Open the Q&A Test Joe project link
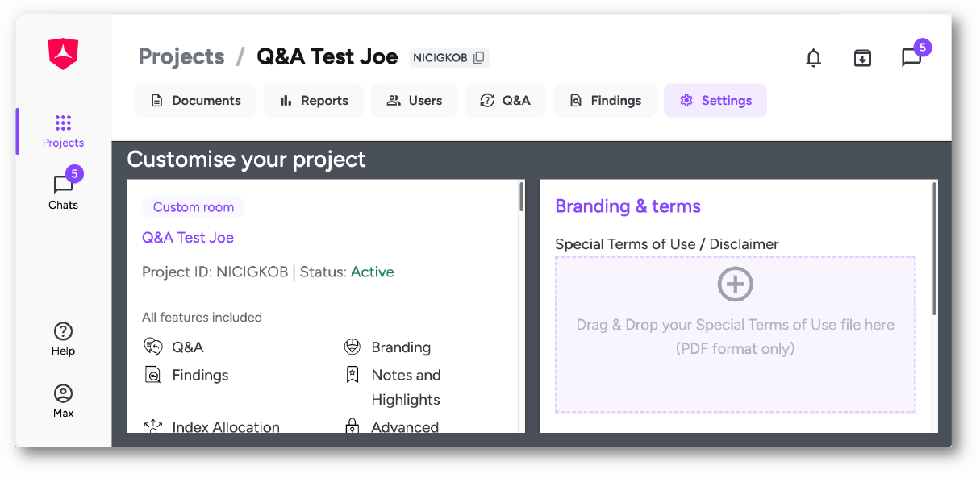This screenshot has height=478, width=980. pyautogui.click(x=188, y=238)
